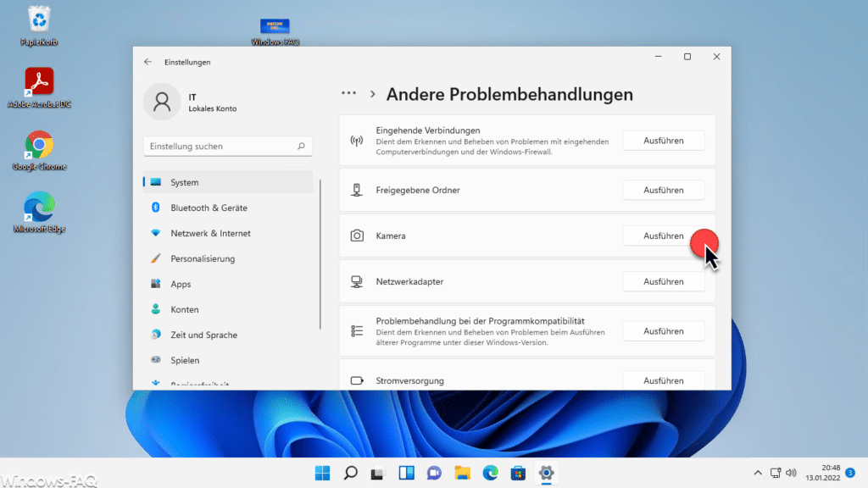Click the Kamera icon
Image resolution: width=868 pixels, height=488 pixels.
pos(357,236)
